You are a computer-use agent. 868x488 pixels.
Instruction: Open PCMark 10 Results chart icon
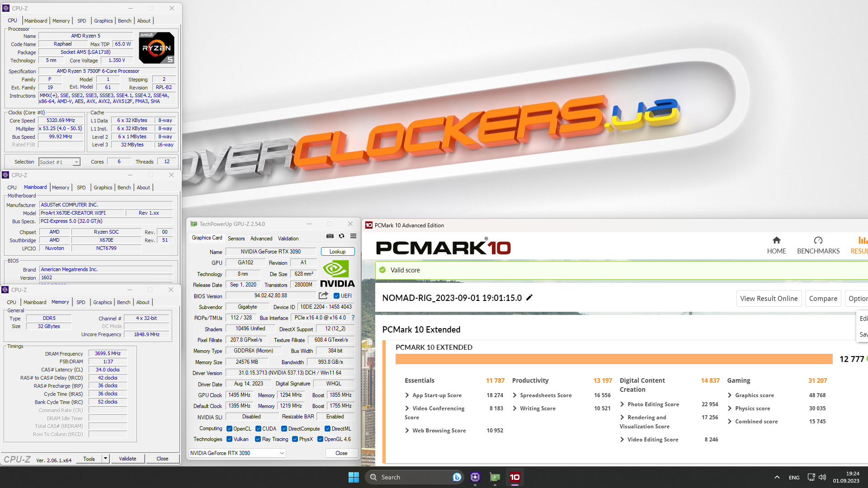[x=863, y=240]
